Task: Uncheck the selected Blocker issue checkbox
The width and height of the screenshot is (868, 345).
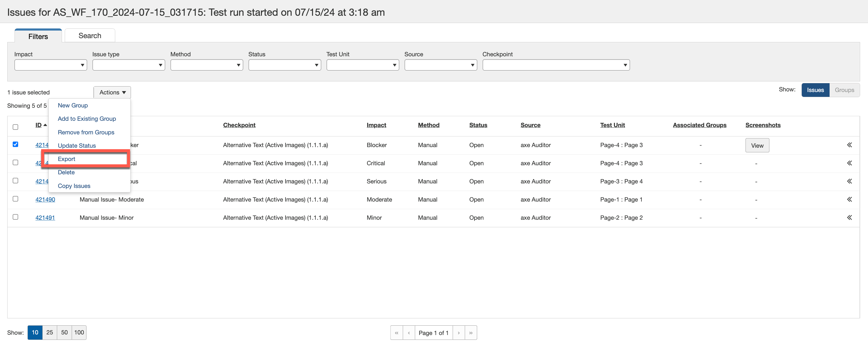Action: coord(15,144)
